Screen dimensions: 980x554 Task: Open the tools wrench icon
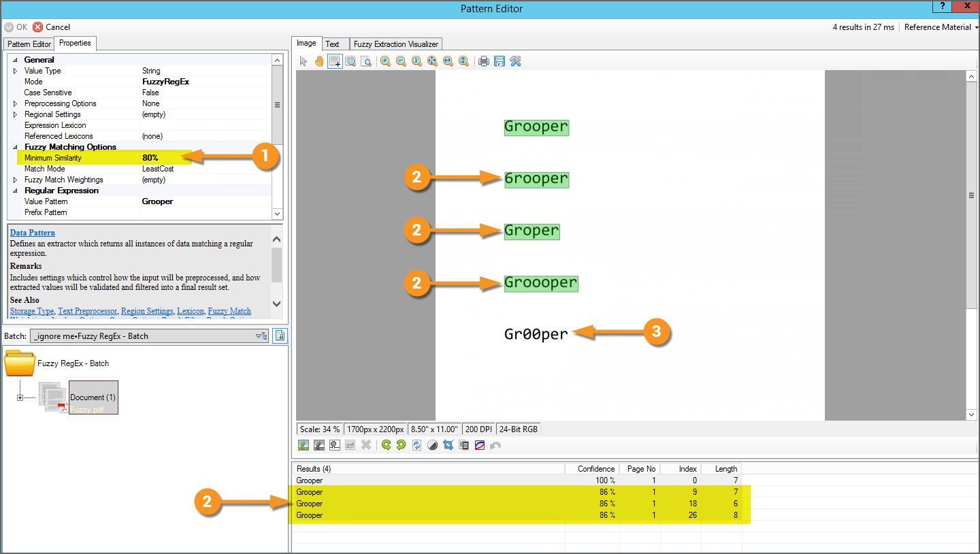pyautogui.click(x=515, y=61)
